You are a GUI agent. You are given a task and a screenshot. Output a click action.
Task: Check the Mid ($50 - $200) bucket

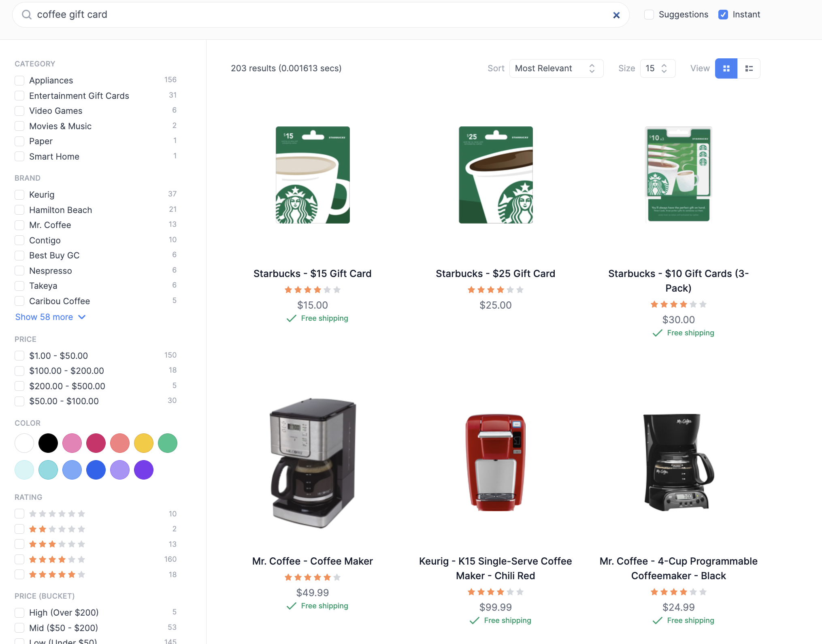point(19,628)
